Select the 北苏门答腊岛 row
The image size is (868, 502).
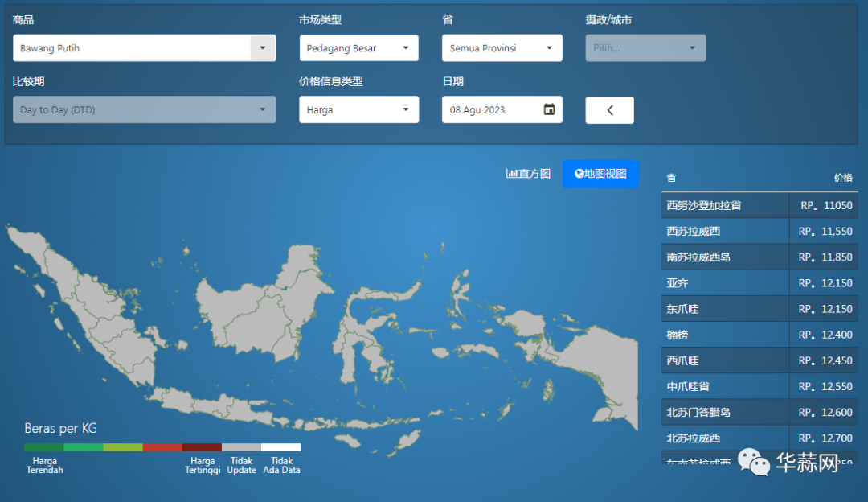point(759,412)
